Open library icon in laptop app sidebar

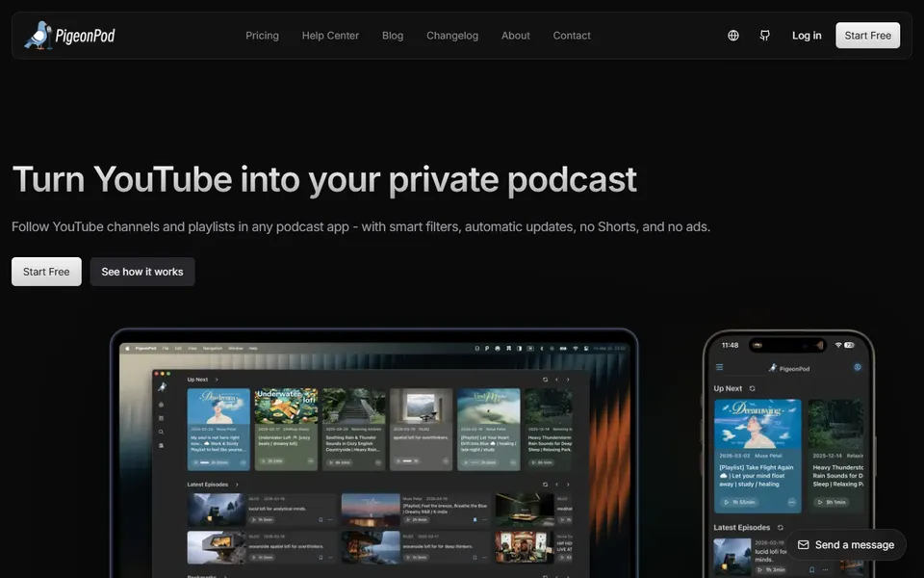161,418
